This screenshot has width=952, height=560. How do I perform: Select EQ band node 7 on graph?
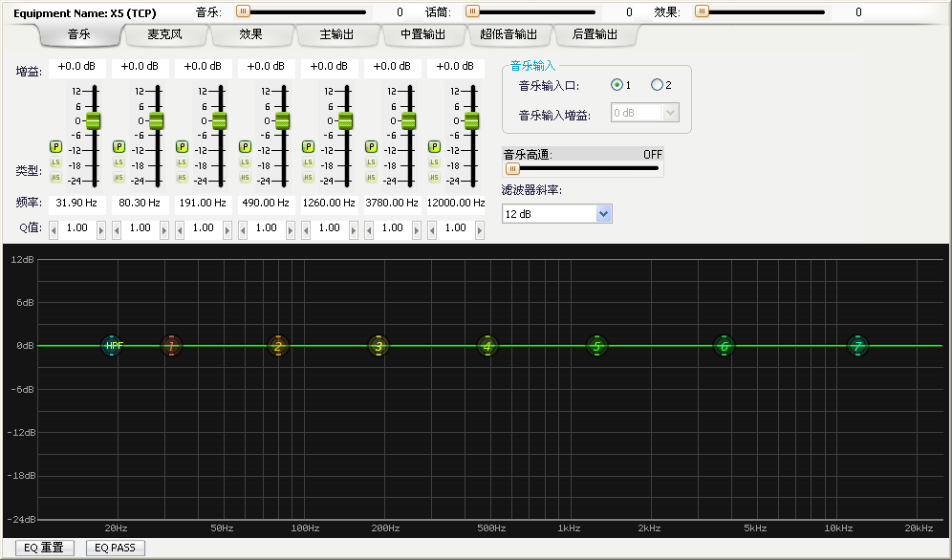[x=858, y=346]
